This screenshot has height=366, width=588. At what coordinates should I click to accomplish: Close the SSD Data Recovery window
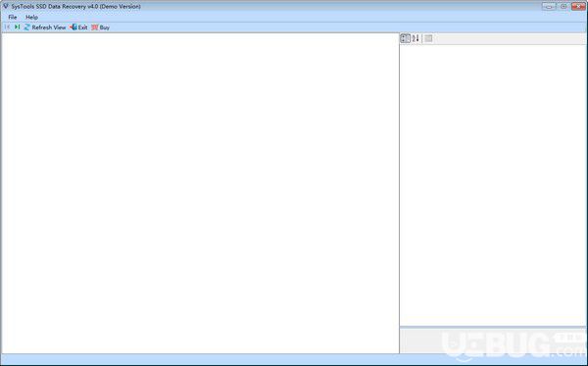(578, 6)
